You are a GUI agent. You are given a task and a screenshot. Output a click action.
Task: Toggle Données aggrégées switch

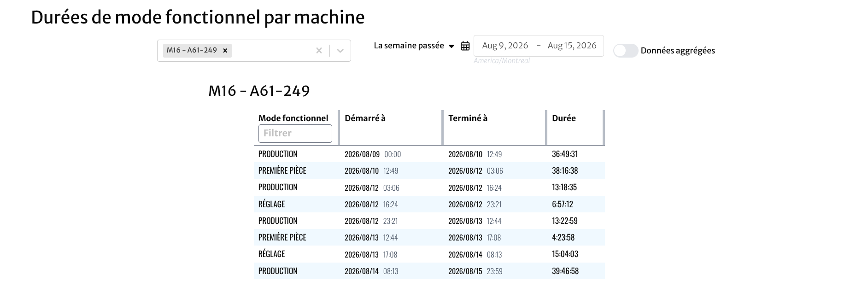(x=625, y=51)
